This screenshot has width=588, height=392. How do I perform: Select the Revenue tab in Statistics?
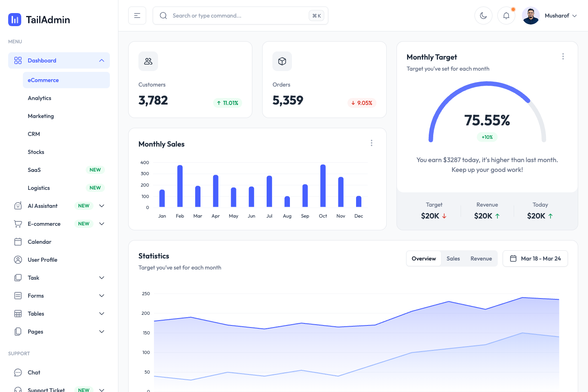coord(481,258)
